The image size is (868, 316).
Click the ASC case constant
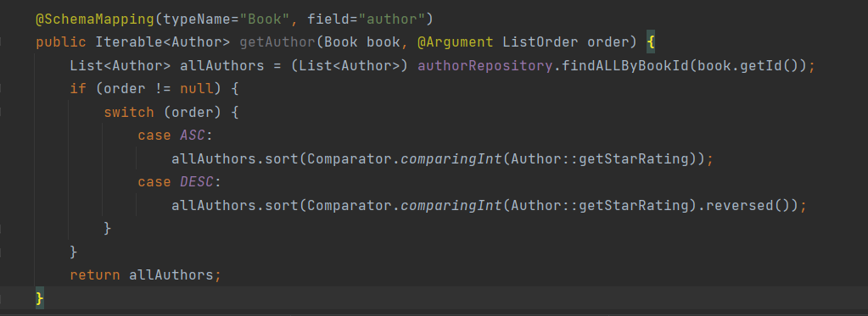point(193,136)
